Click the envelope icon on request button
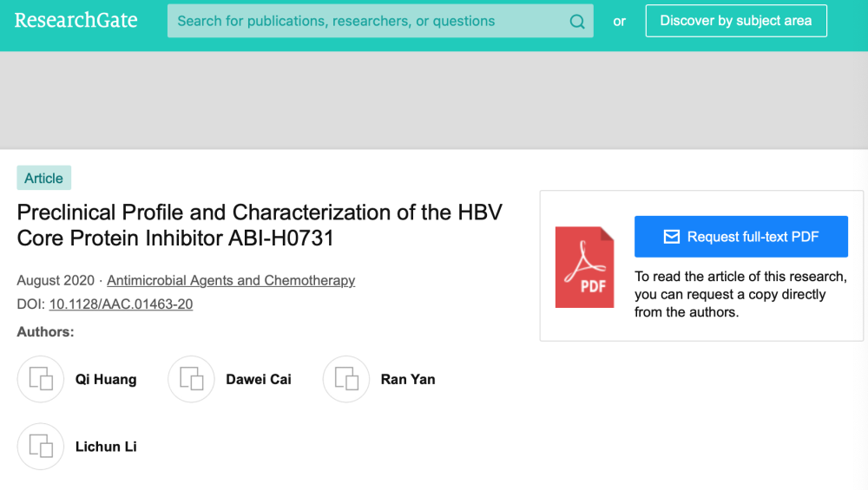 671,237
